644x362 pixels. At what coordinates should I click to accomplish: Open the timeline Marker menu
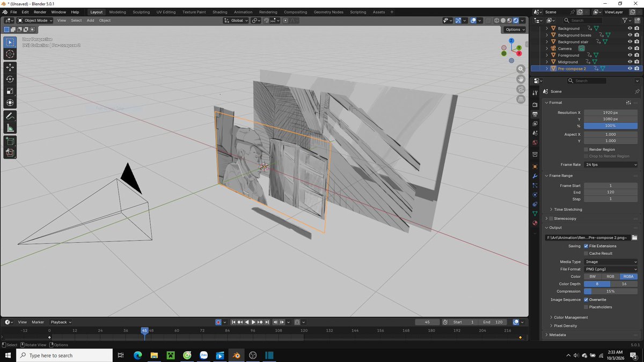click(x=38, y=322)
